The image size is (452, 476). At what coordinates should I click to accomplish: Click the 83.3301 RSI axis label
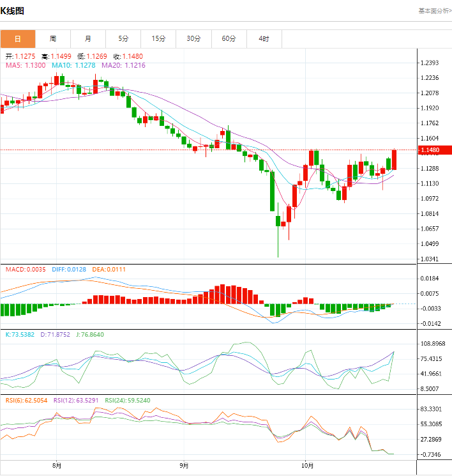tap(431, 409)
